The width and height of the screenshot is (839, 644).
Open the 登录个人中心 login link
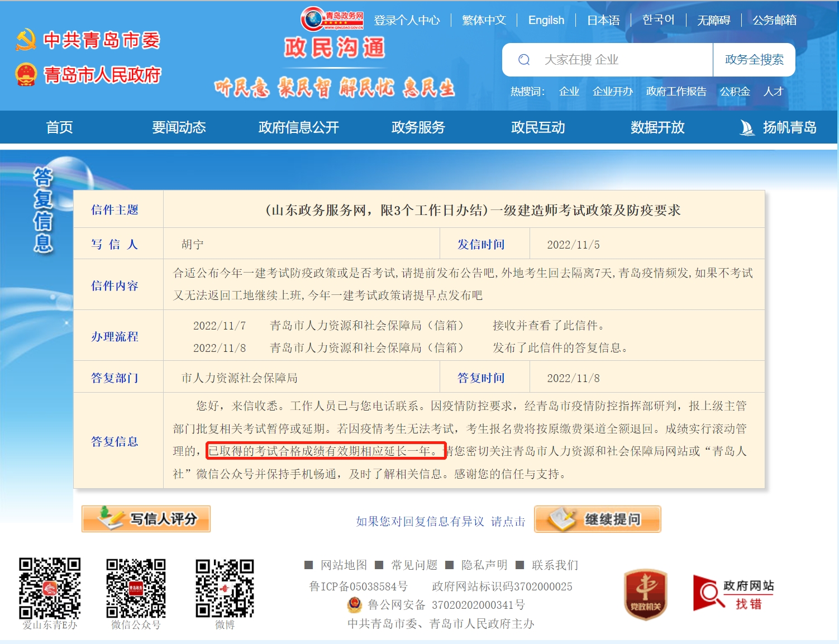click(x=407, y=20)
